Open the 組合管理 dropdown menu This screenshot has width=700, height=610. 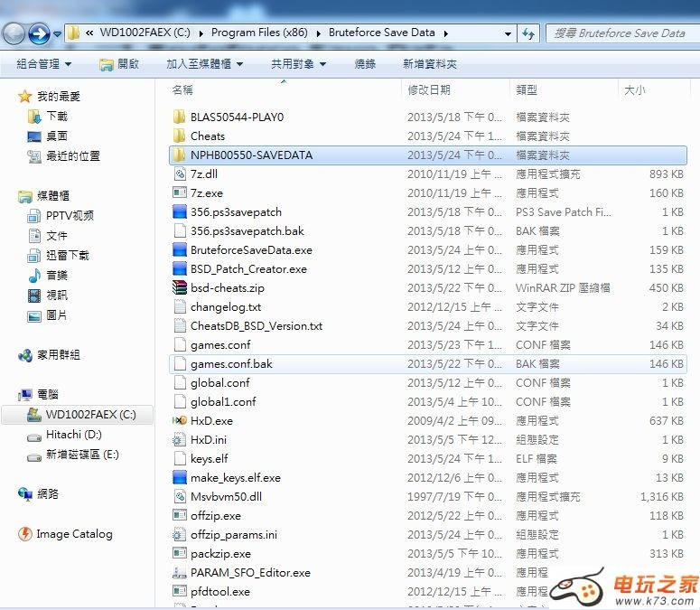coord(43,64)
